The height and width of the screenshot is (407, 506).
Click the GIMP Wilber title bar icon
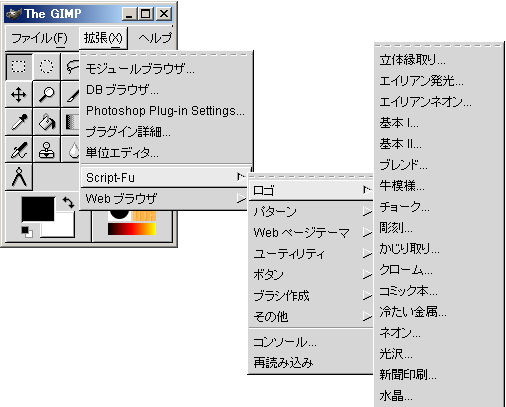(x=13, y=14)
